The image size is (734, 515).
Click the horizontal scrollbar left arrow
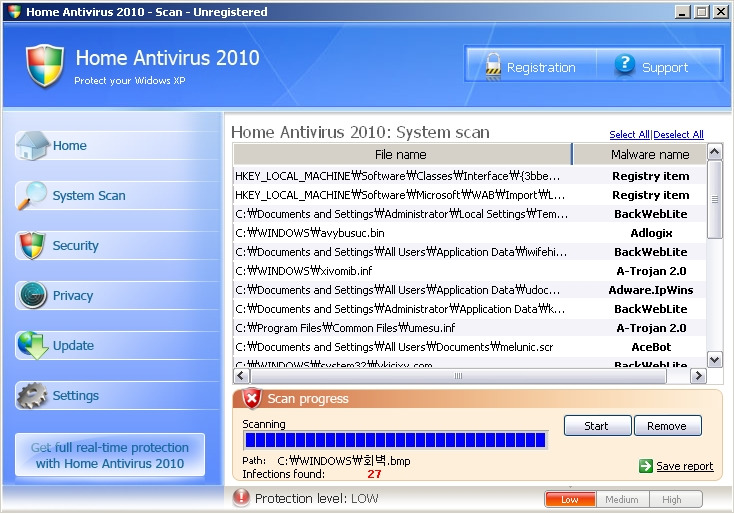point(241,376)
